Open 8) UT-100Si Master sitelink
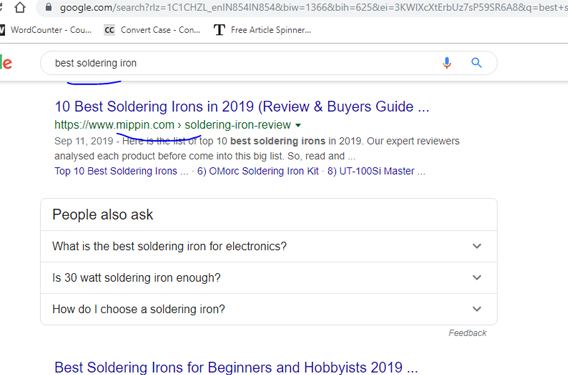Viewport: 568px width, 375px height. pos(376,171)
